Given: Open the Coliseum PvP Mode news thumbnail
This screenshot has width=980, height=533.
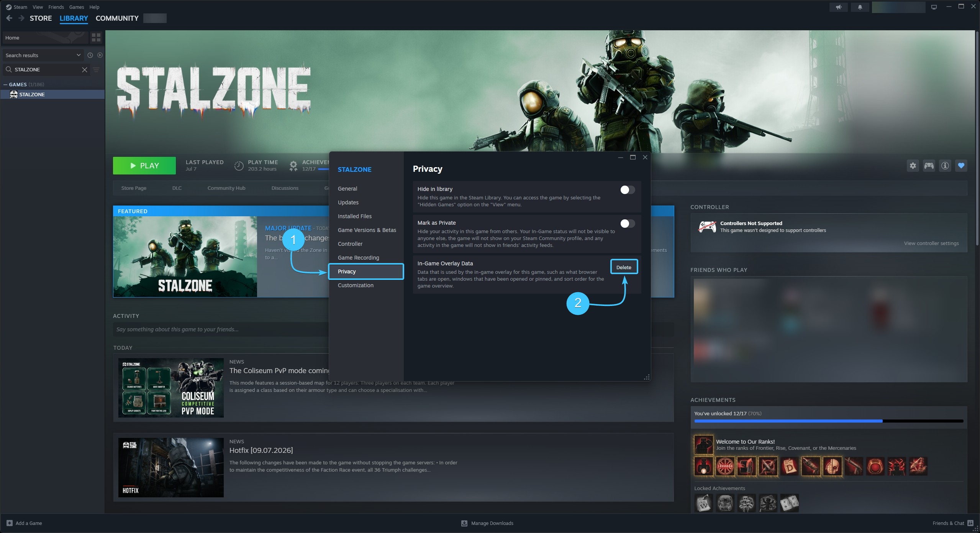Looking at the screenshot, I should tap(171, 388).
